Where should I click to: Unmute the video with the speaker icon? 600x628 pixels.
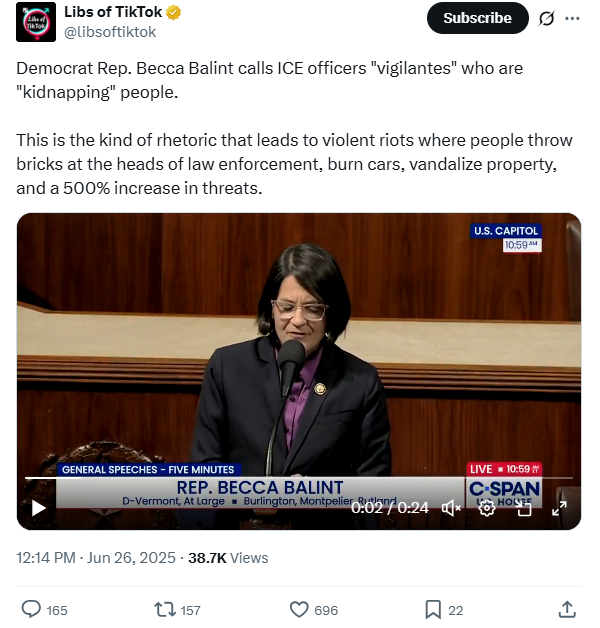pyautogui.click(x=451, y=508)
